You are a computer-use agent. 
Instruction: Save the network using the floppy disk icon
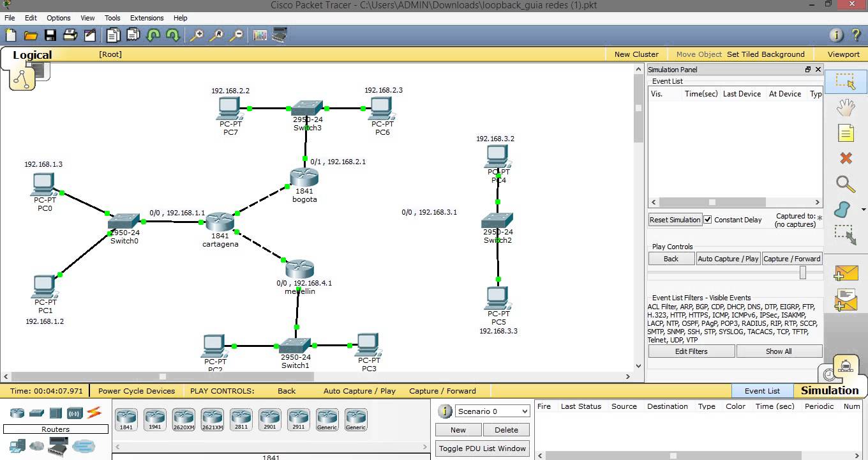[x=50, y=35]
